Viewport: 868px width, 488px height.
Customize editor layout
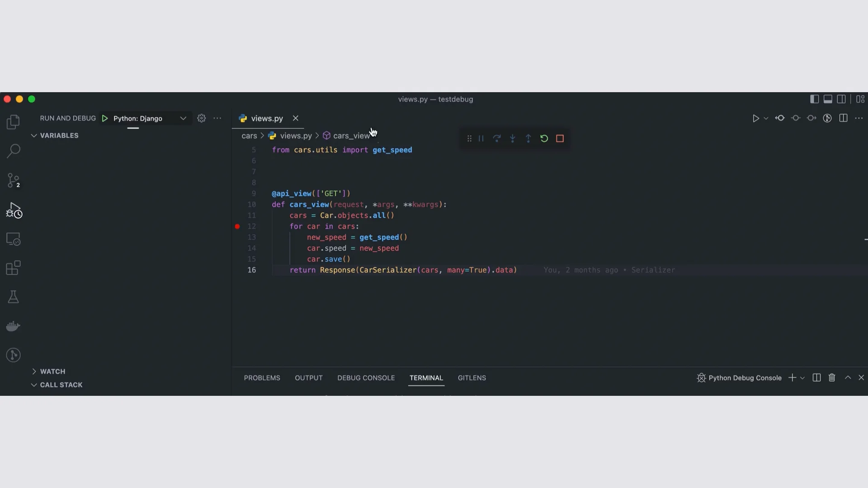860,99
